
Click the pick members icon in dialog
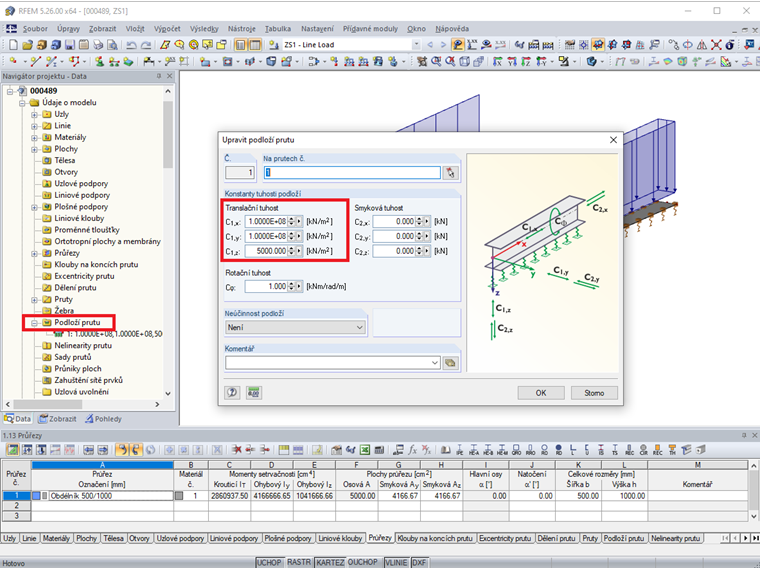click(x=451, y=173)
